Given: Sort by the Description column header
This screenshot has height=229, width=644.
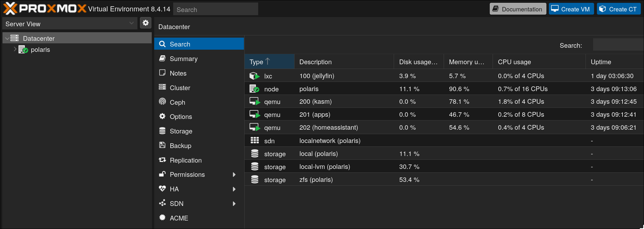Looking at the screenshot, I should [x=344, y=62].
